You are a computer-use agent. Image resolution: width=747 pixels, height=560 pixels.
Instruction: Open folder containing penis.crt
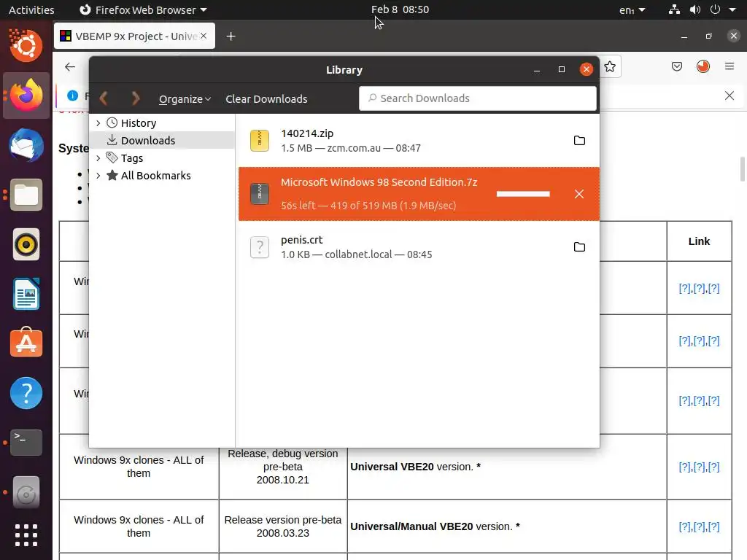pyautogui.click(x=579, y=246)
